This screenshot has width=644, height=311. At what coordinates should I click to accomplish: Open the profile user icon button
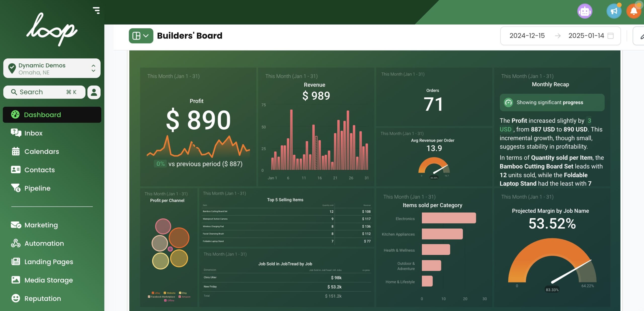click(94, 92)
